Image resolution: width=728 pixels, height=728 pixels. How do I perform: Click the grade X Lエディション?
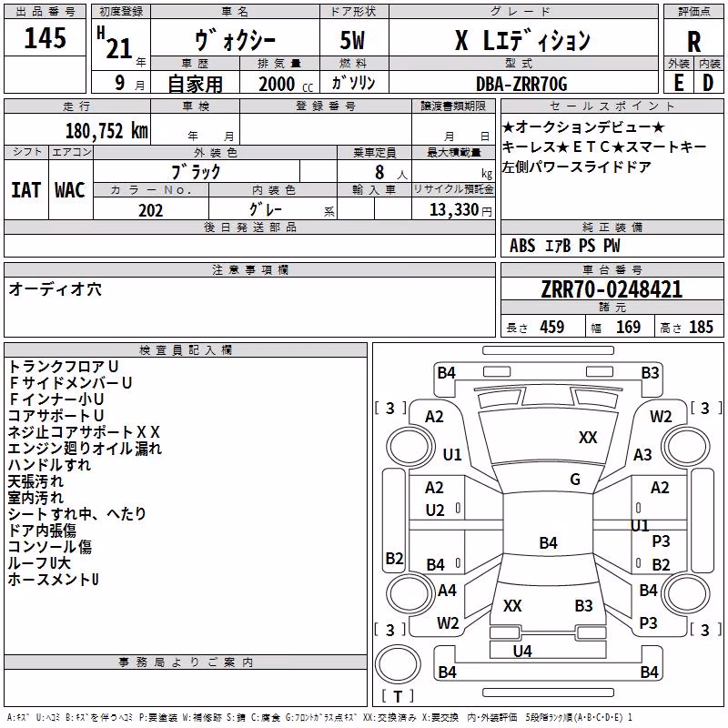pos(522,40)
